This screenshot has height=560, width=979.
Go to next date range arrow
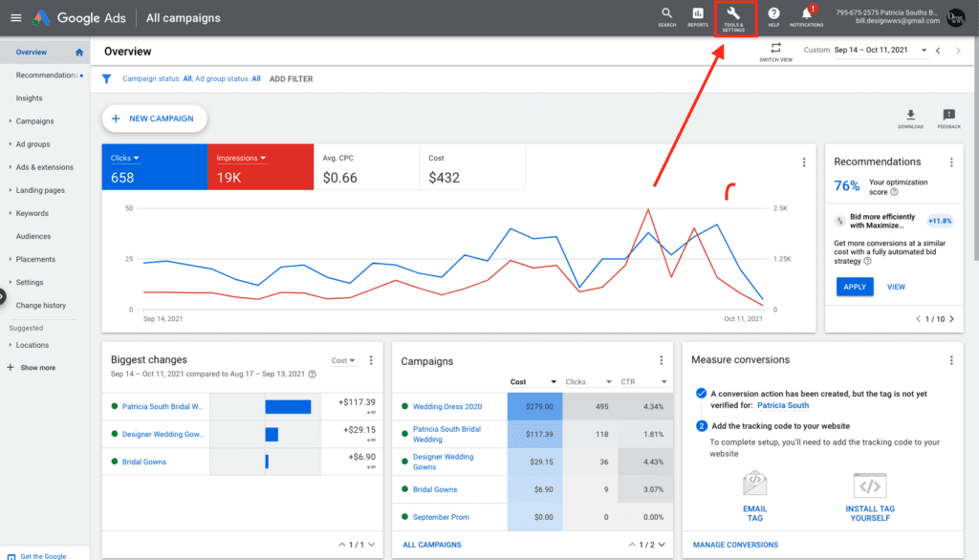[958, 51]
